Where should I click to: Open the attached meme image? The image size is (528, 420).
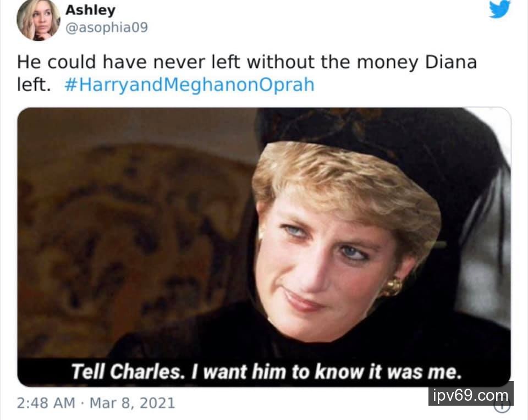(x=264, y=247)
